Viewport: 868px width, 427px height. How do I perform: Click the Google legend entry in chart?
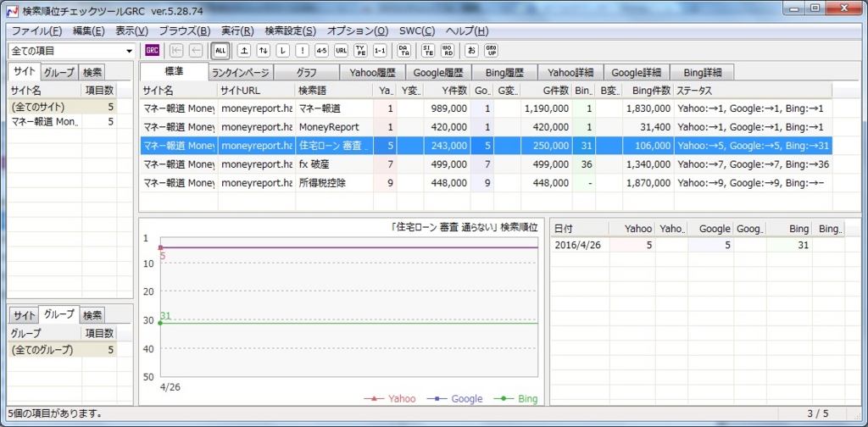point(454,399)
